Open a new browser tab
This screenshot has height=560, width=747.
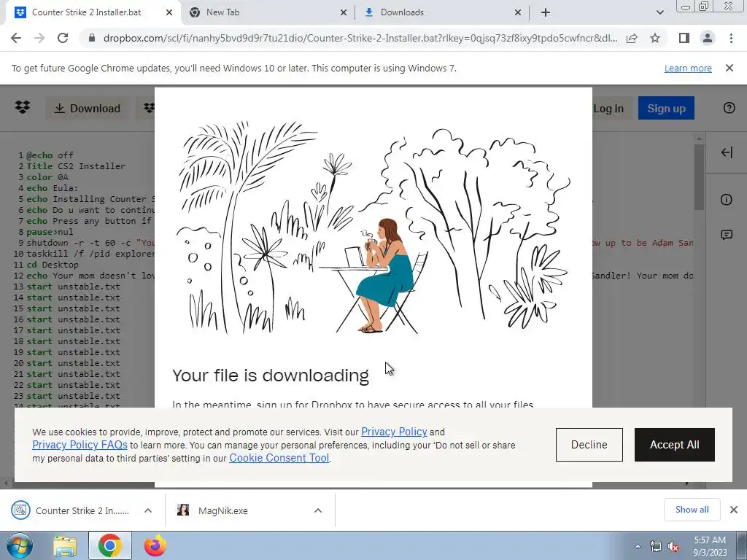click(546, 12)
